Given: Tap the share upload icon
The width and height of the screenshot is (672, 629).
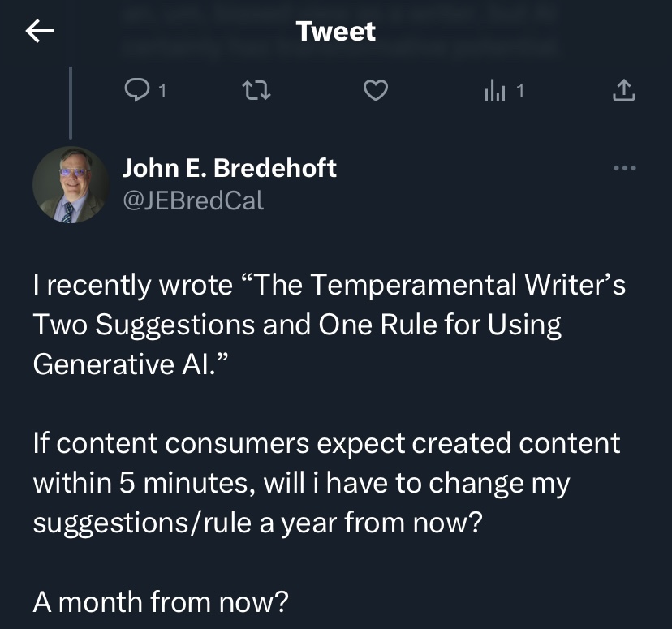Looking at the screenshot, I should coord(622,91).
